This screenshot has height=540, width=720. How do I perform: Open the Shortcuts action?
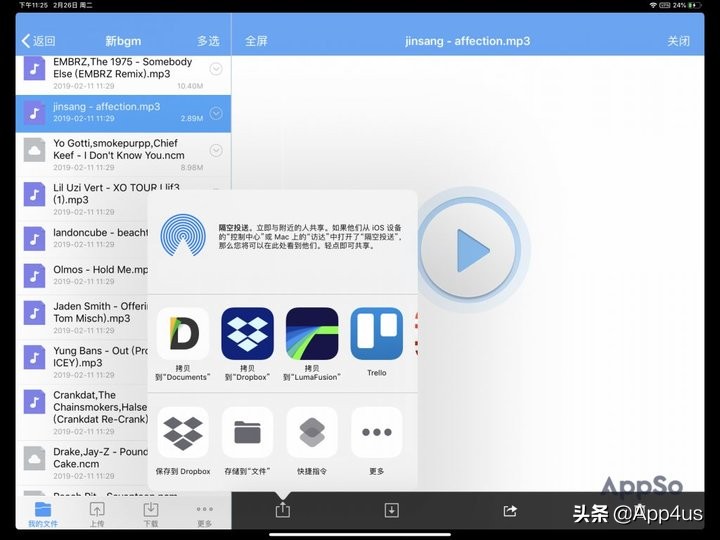pos(312,433)
